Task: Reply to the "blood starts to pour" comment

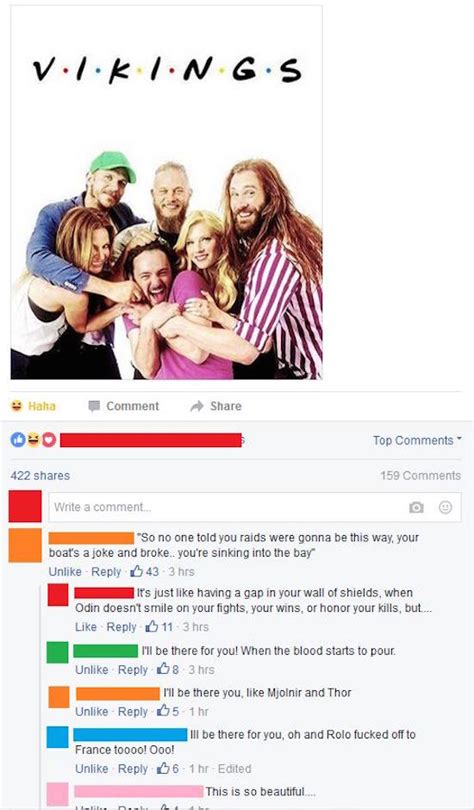Action: (133, 669)
